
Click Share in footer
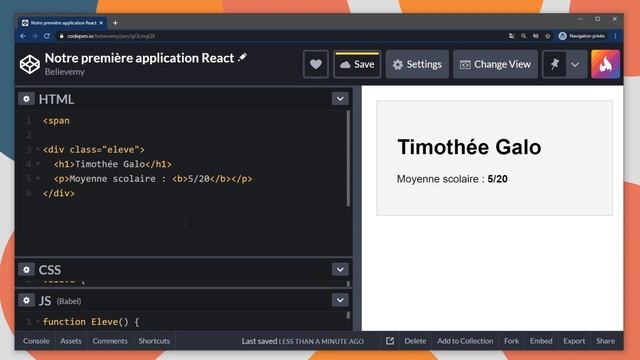click(x=605, y=341)
